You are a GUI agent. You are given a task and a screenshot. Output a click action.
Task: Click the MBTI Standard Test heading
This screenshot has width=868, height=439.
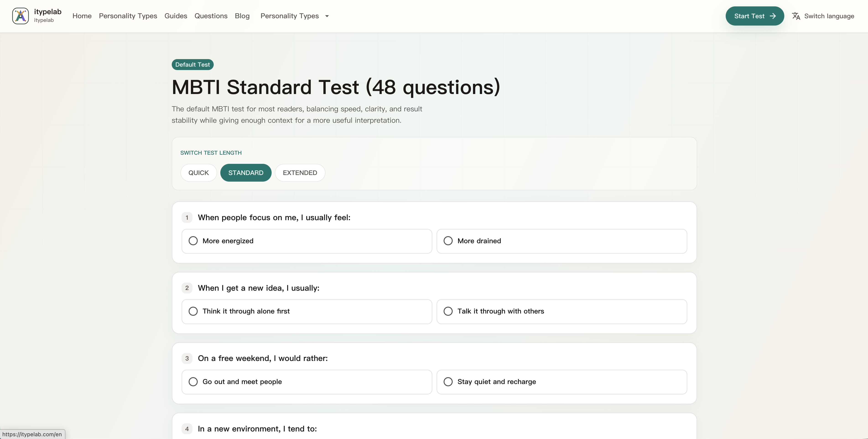[x=336, y=87]
